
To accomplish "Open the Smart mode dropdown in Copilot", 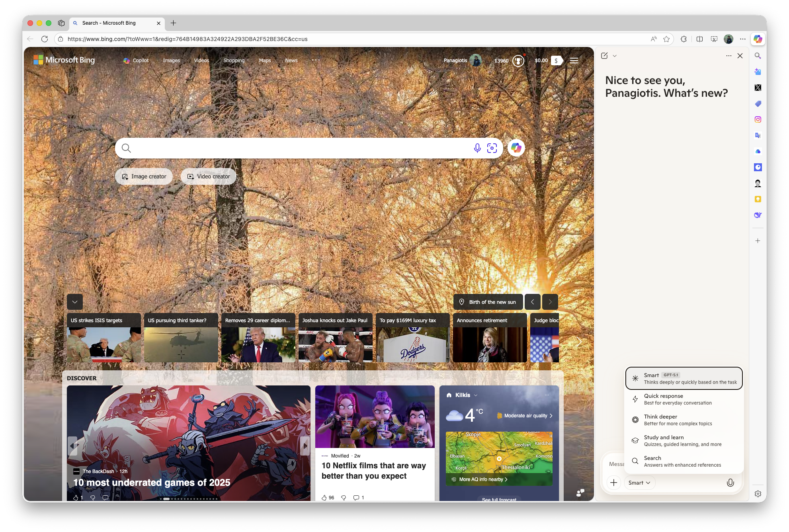I will pyautogui.click(x=639, y=482).
